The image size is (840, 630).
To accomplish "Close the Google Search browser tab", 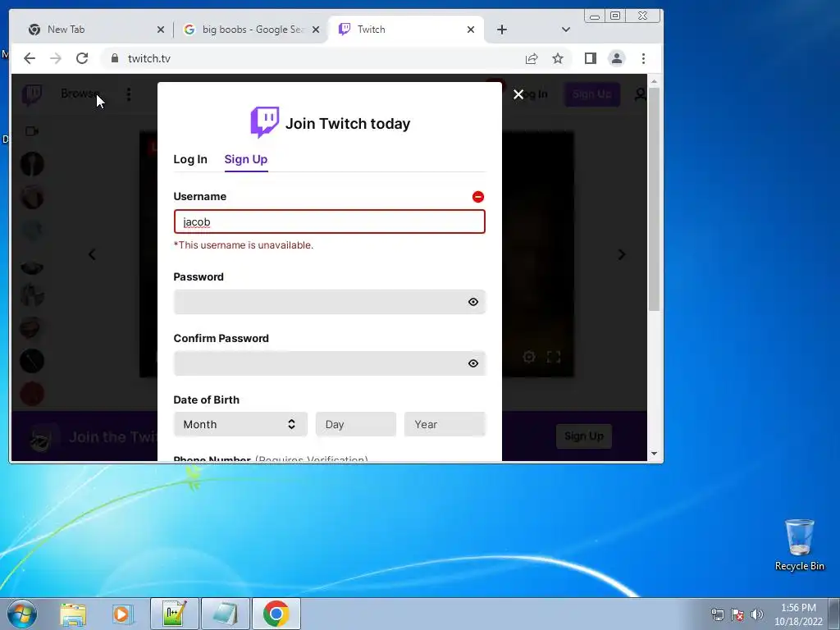I will (316, 30).
